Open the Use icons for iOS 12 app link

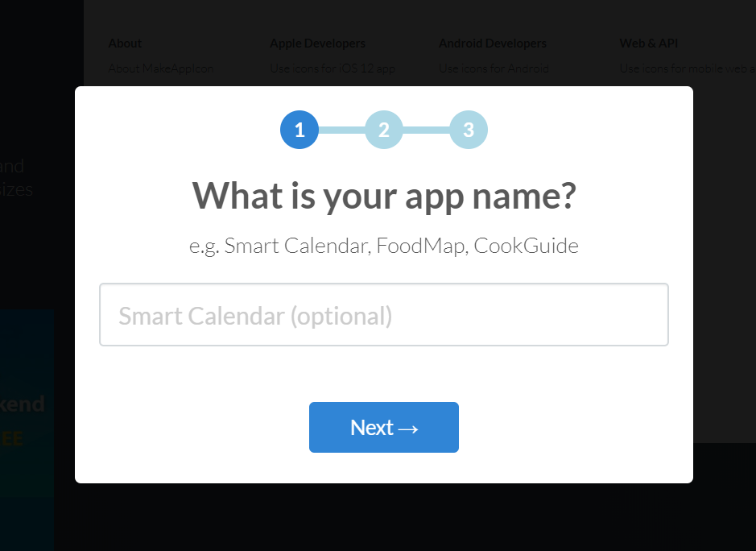333,68
